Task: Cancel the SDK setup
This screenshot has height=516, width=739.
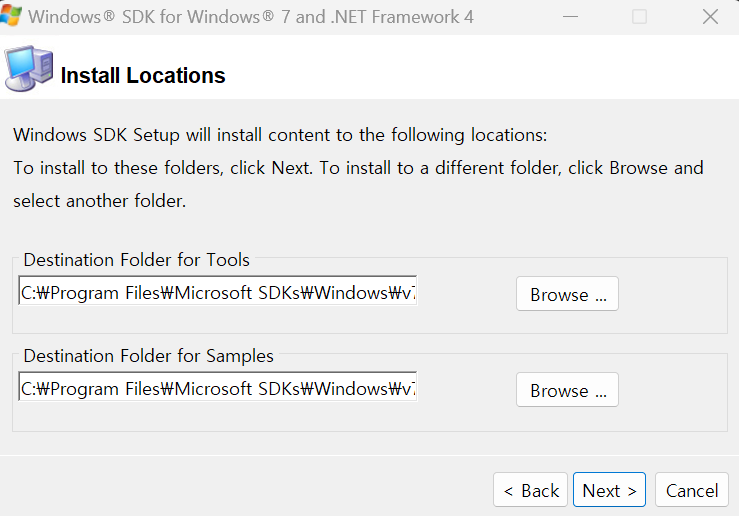Action: [x=691, y=490]
